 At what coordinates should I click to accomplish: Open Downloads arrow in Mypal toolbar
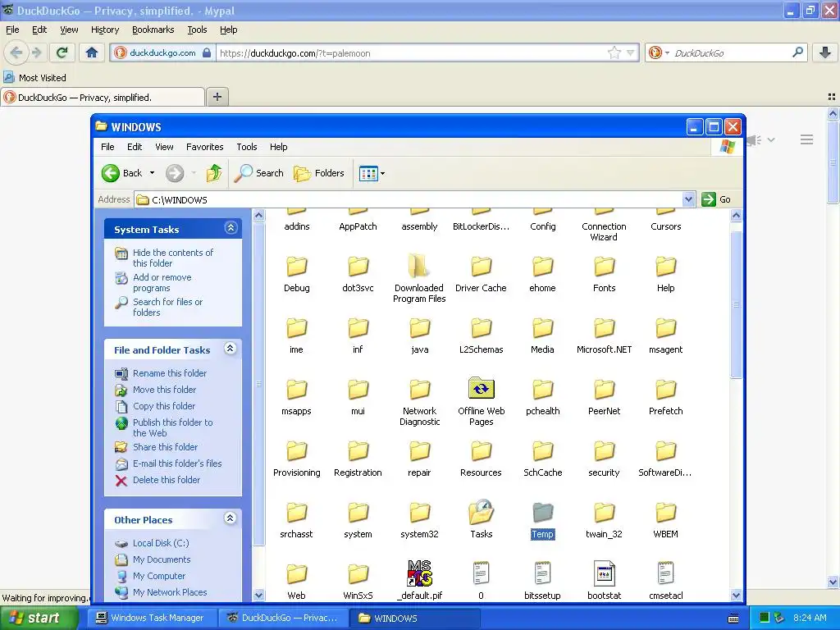[825, 52]
